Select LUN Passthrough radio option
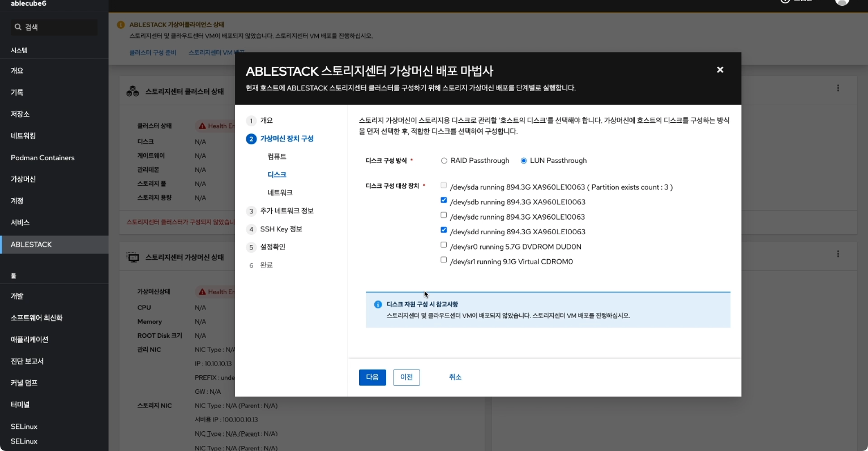Image resolution: width=868 pixels, height=451 pixels. [x=524, y=161]
